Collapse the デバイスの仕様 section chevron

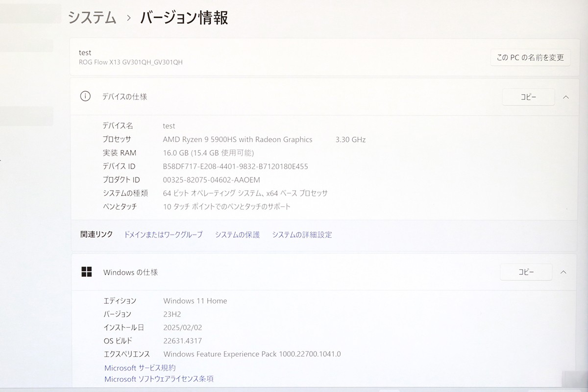[566, 97]
